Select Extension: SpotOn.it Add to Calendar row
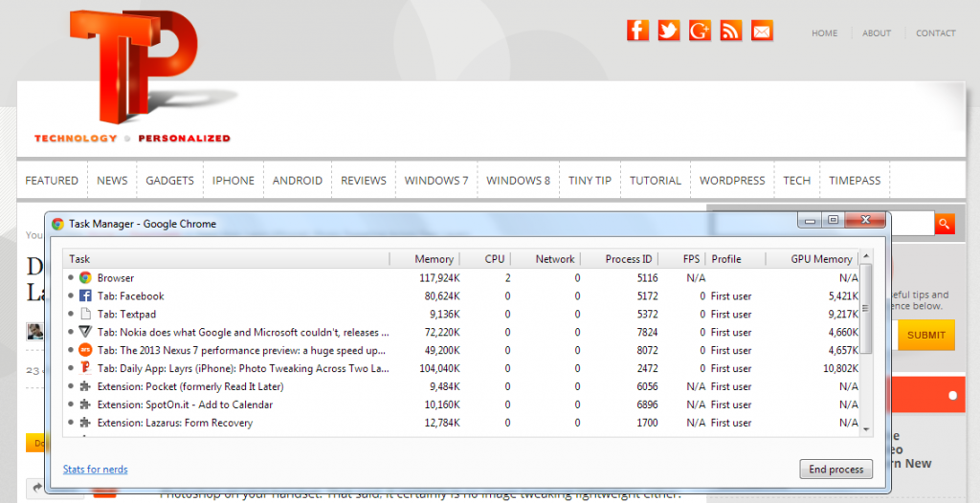This screenshot has width=980, height=503. click(185, 405)
